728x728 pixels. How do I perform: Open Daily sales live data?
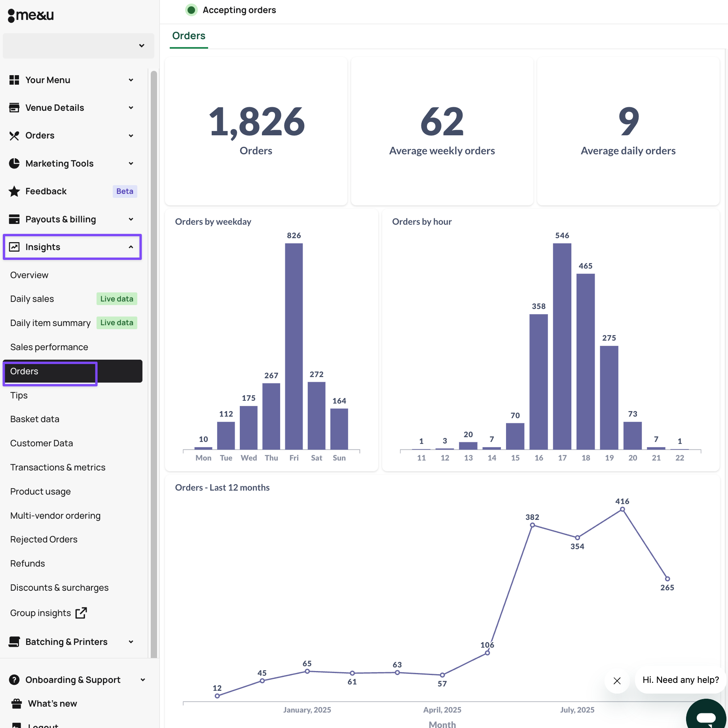pos(32,299)
